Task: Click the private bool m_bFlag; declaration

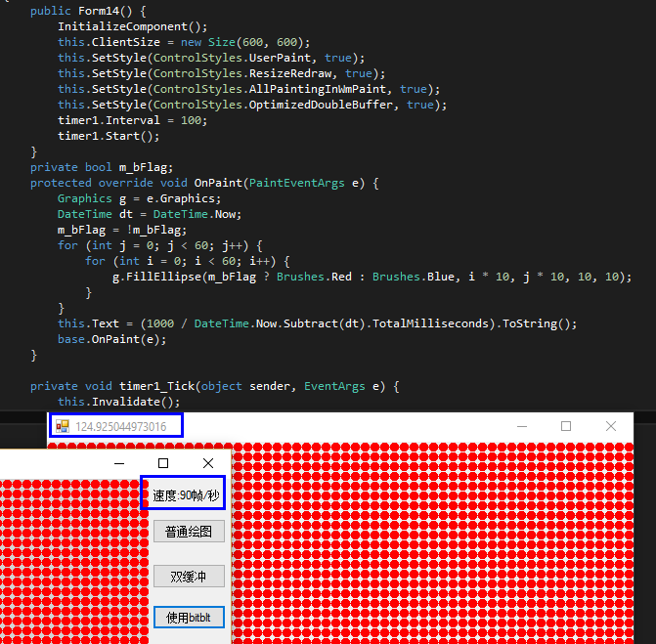Action: coord(102,167)
